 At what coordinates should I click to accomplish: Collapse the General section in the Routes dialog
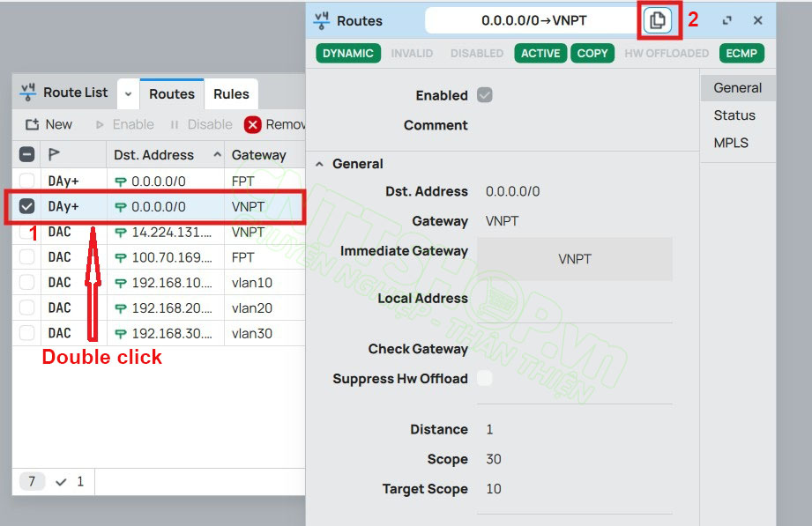click(321, 164)
